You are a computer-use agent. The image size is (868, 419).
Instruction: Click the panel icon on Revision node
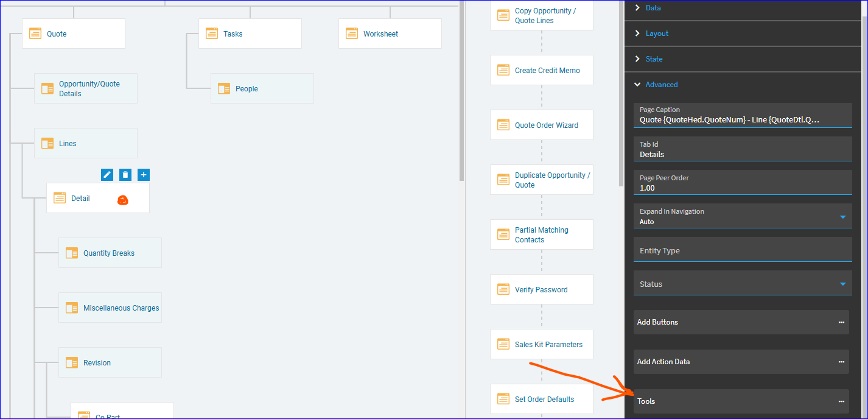point(72,362)
